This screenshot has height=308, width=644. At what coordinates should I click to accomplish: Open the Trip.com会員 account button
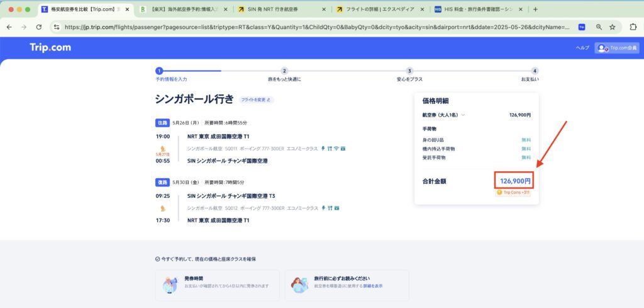coord(617,48)
